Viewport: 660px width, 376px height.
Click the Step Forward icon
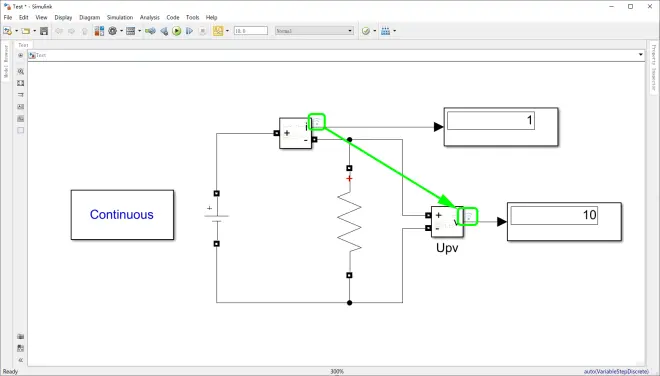(189, 31)
